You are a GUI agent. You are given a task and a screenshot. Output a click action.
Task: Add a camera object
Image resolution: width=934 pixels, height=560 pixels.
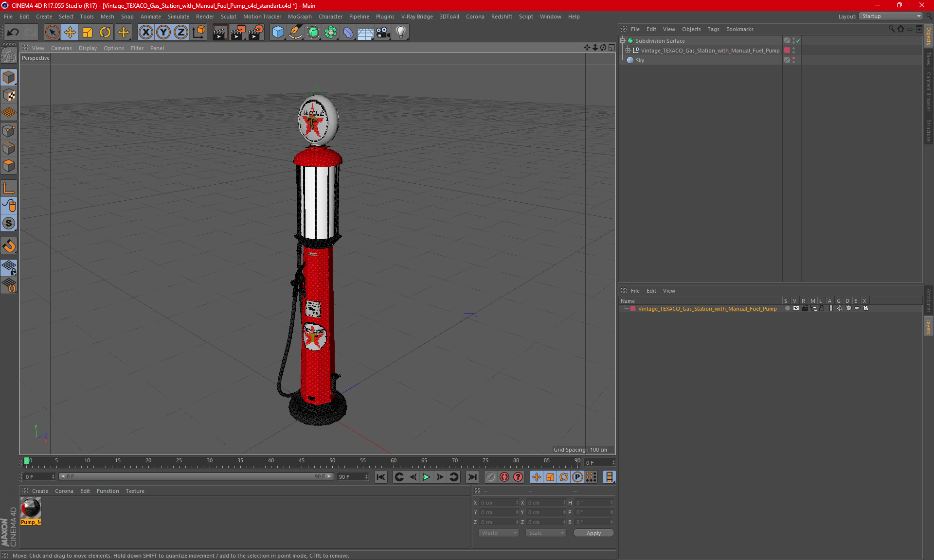click(383, 32)
